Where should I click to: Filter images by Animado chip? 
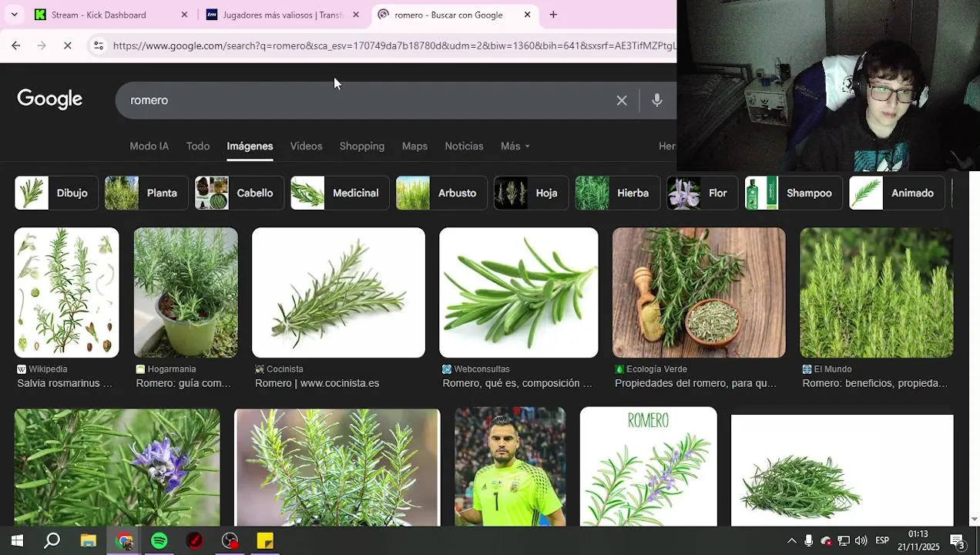[x=897, y=193]
